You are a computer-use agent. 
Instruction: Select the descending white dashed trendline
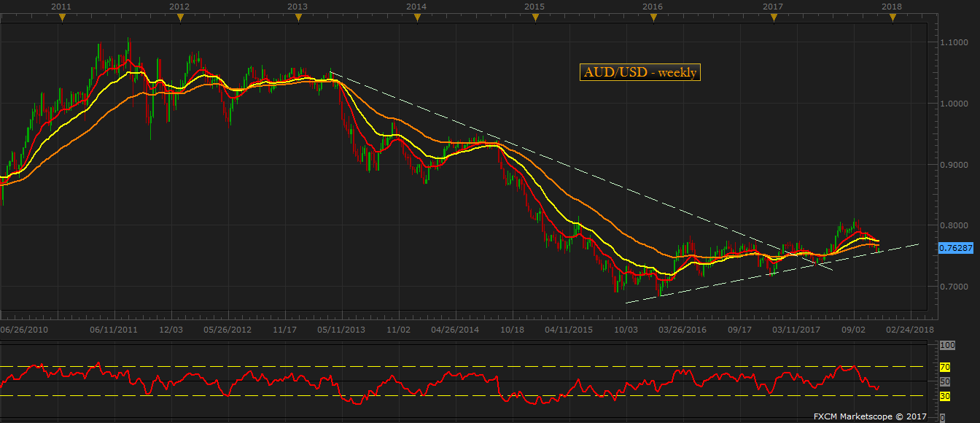(580, 170)
